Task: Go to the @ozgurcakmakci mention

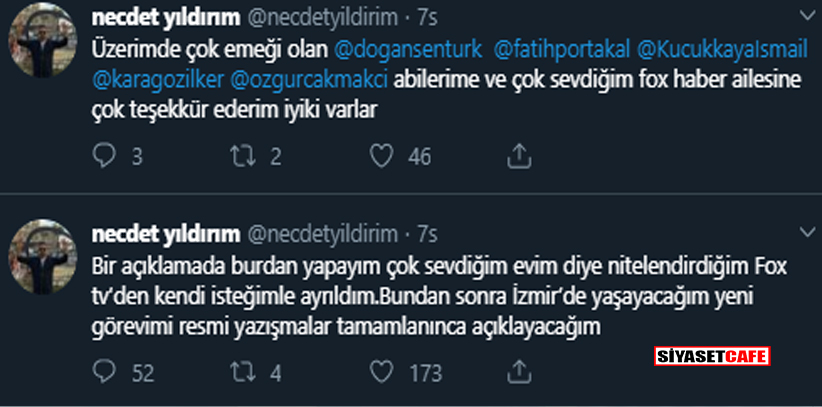Action: coord(313,79)
